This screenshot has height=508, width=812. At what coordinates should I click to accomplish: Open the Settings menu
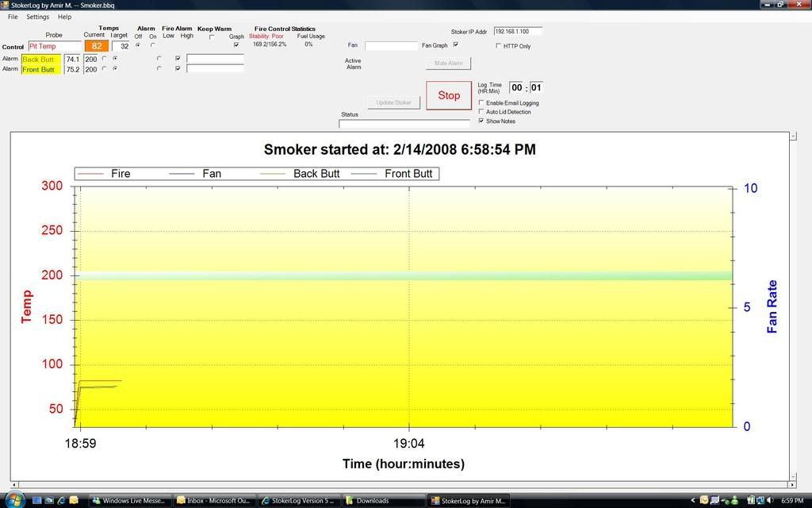37,17
